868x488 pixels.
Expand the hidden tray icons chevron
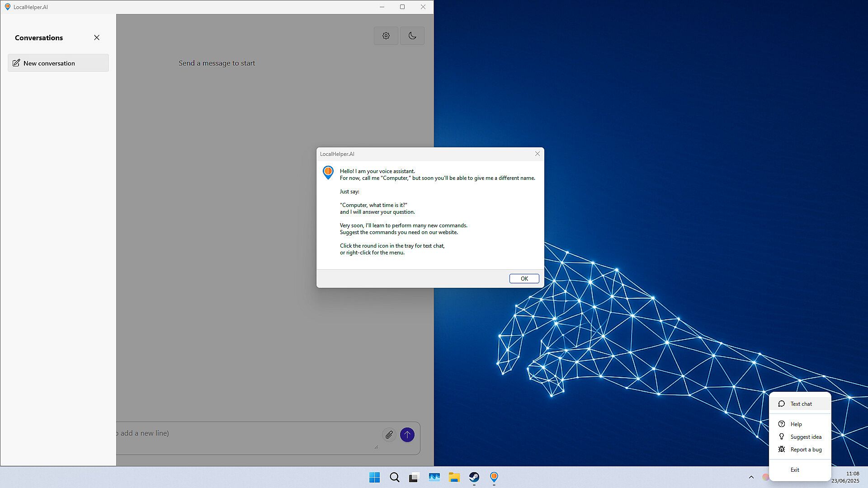[x=751, y=477]
